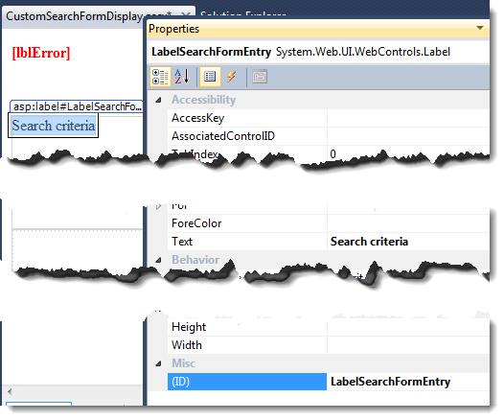Collapse the Accessibility category
504x420 pixels.
coord(158,100)
